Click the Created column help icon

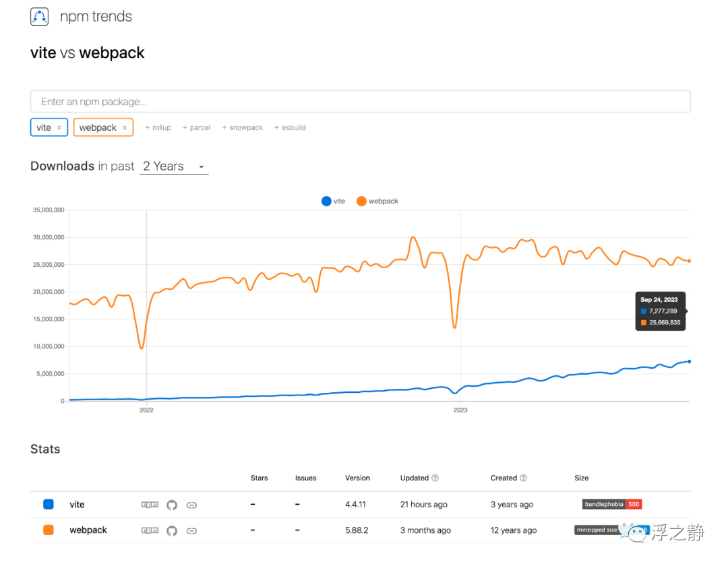523,478
